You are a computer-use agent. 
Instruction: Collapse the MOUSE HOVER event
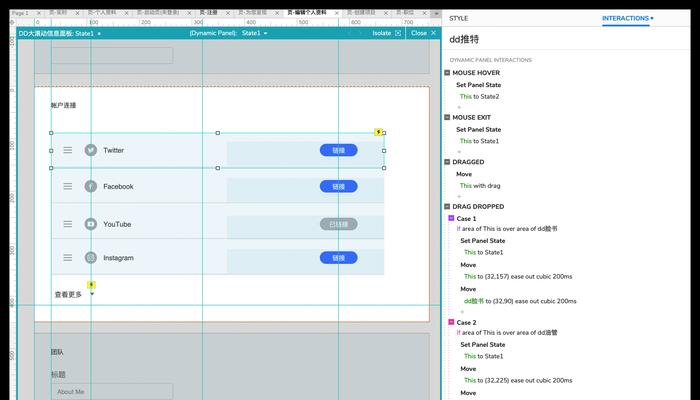click(447, 72)
